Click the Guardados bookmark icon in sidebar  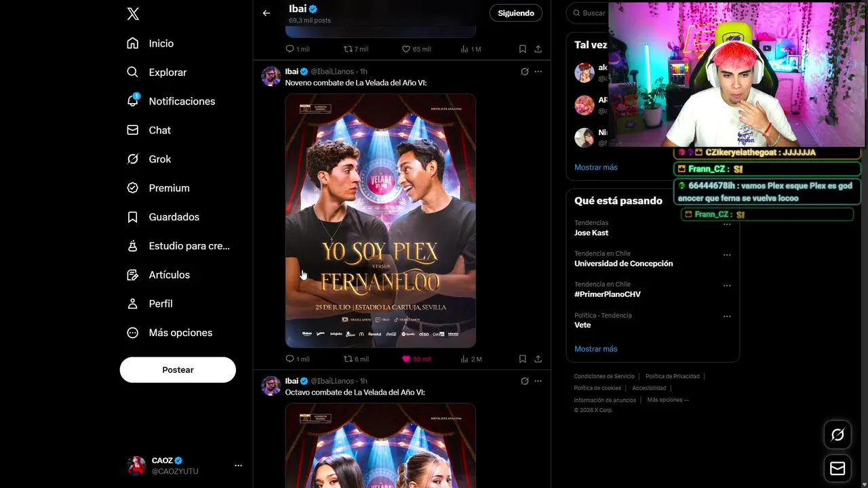[x=133, y=217]
